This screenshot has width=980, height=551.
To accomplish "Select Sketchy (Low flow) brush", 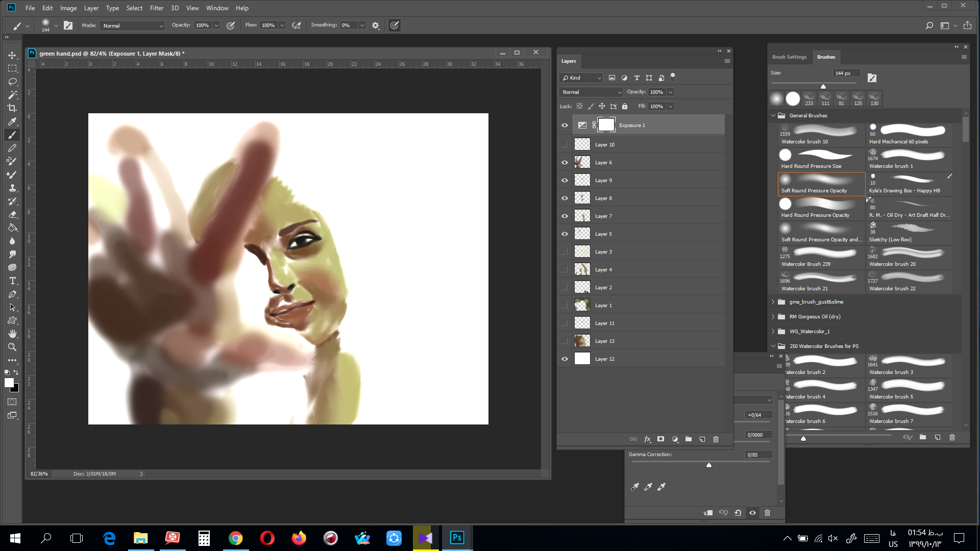I will pos(910,233).
